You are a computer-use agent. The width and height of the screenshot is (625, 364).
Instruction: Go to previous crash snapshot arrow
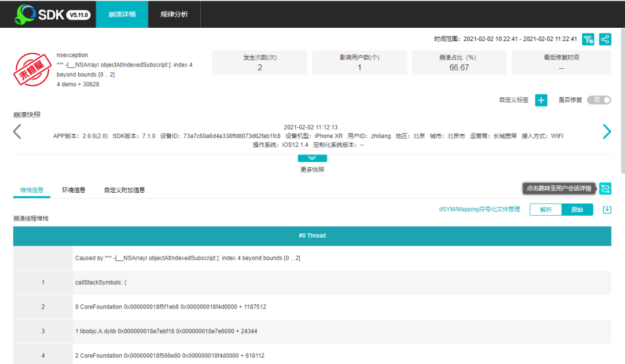pyautogui.click(x=17, y=131)
